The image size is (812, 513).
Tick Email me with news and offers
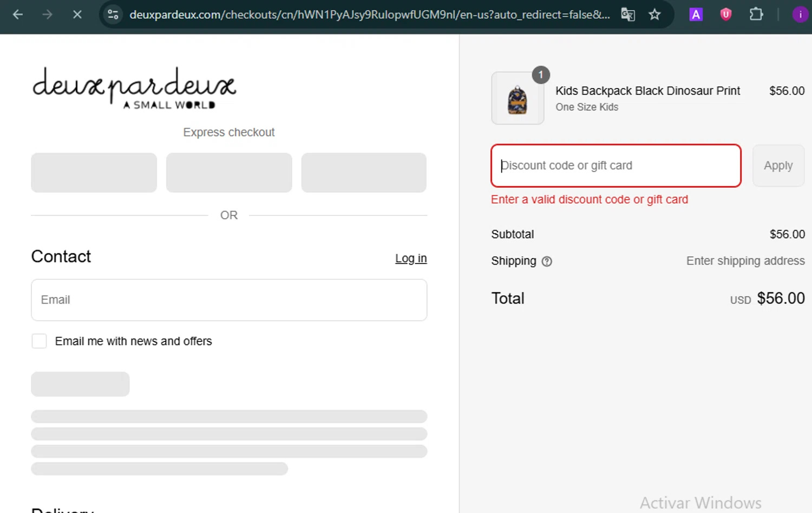[x=39, y=341]
